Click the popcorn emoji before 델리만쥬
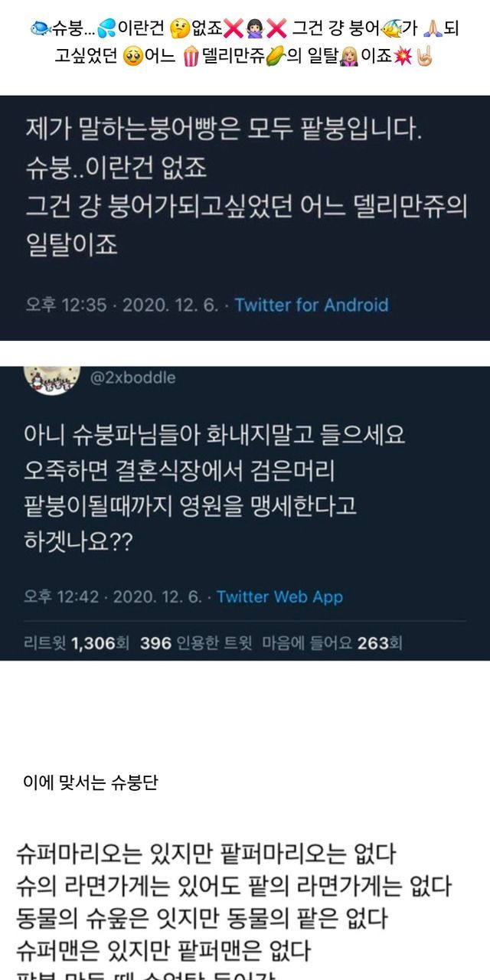The width and height of the screenshot is (490, 980). click(191, 58)
